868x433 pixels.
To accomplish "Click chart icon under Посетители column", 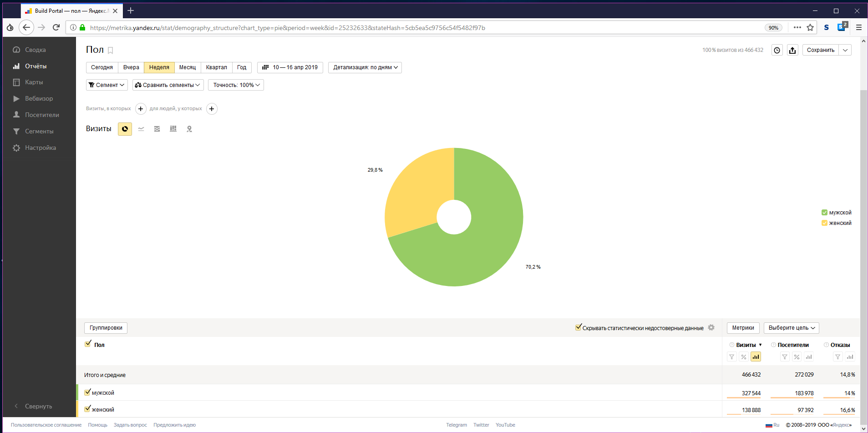I will pos(809,357).
